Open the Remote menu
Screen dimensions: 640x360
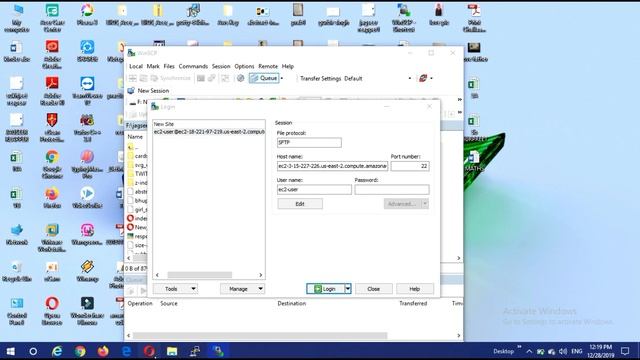click(x=268, y=66)
